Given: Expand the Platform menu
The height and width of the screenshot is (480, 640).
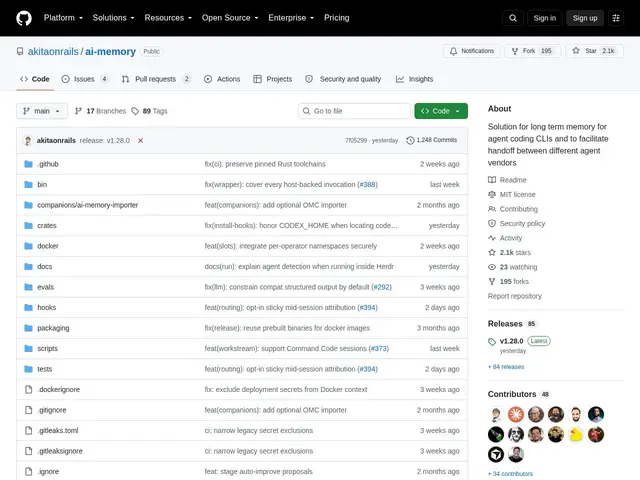Looking at the screenshot, I should (x=63, y=18).
